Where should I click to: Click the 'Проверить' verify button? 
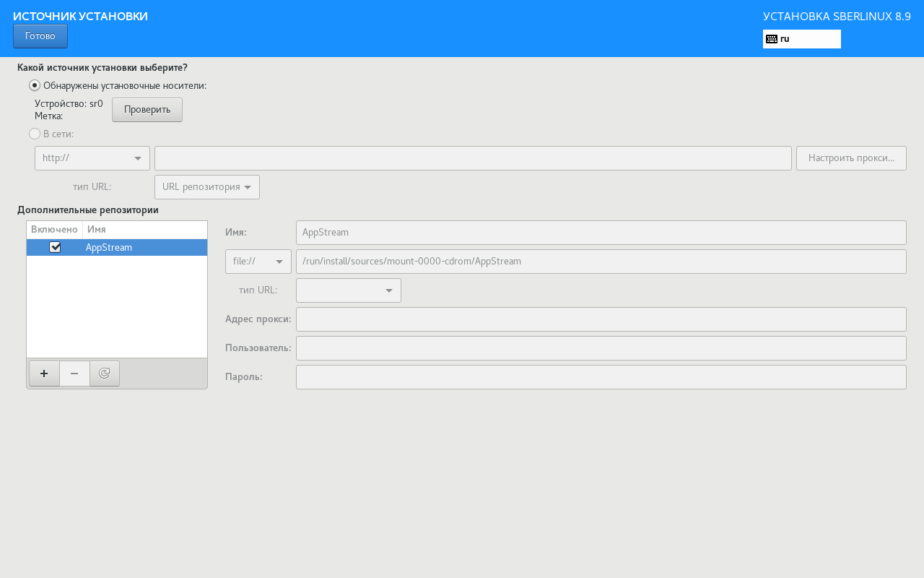[147, 110]
